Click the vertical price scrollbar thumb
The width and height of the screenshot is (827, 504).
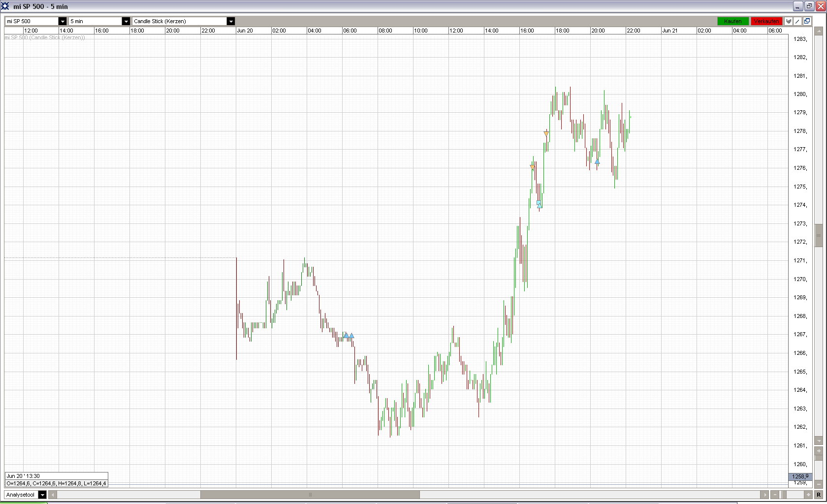click(819, 235)
